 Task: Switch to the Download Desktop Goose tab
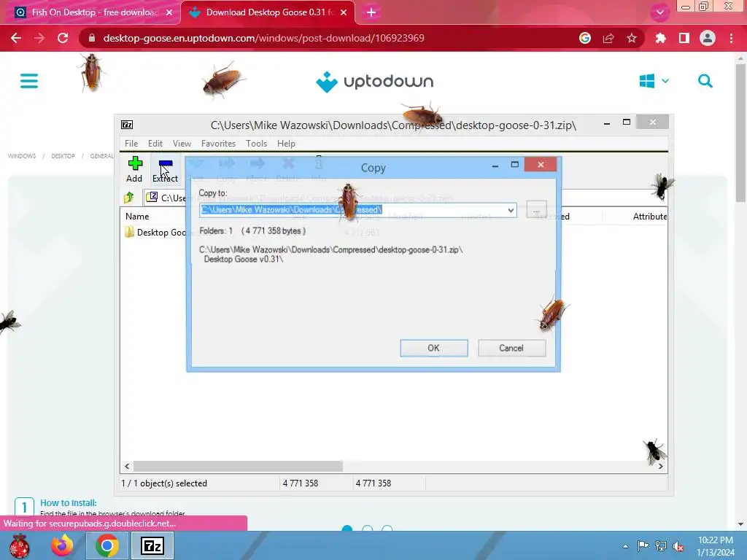[269, 12]
